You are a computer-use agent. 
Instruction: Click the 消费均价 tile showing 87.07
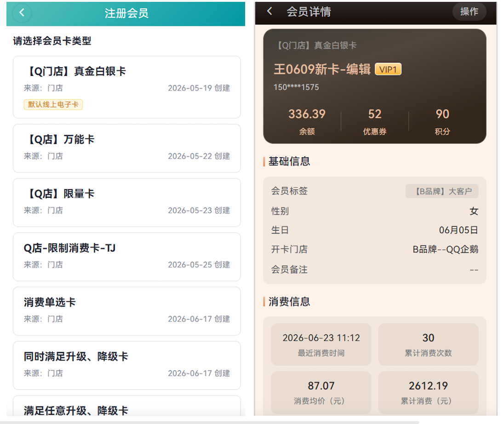tap(321, 392)
